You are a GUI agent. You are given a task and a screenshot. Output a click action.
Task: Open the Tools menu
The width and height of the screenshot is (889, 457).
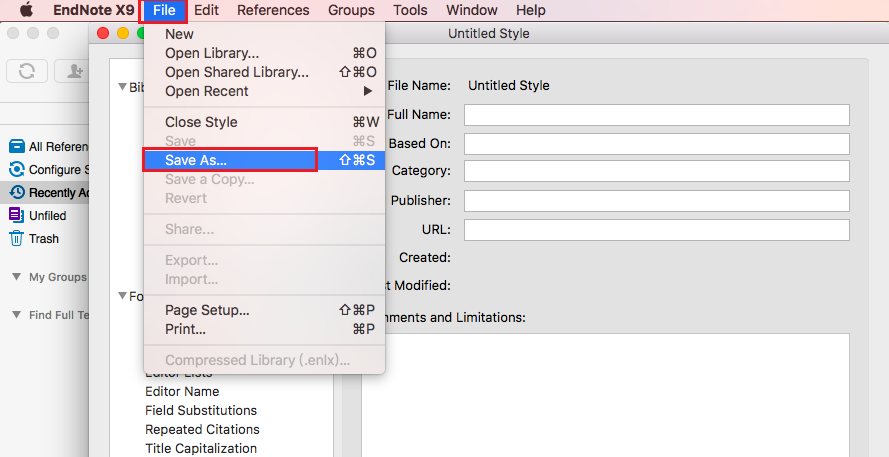click(410, 10)
